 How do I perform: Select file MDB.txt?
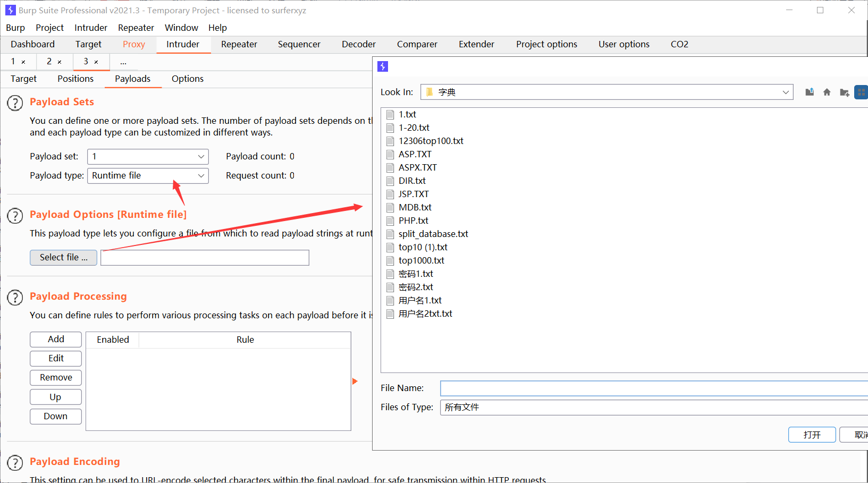click(415, 207)
